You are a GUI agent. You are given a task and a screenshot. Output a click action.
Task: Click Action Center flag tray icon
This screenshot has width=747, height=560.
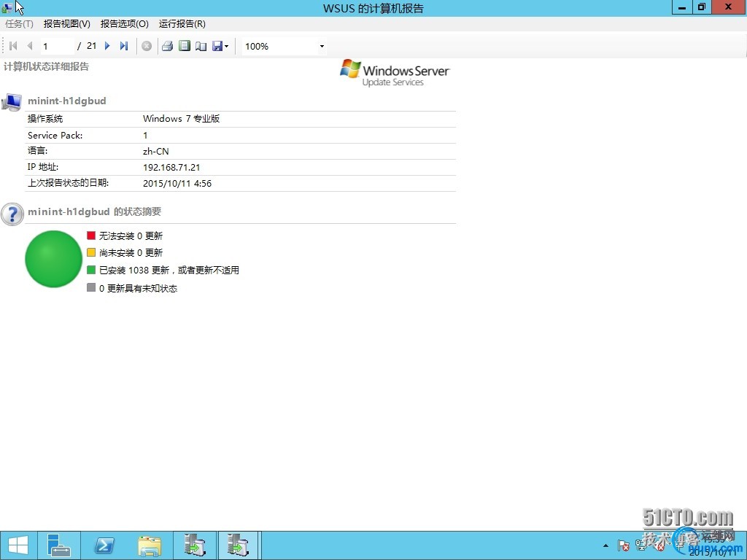coord(623,545)
